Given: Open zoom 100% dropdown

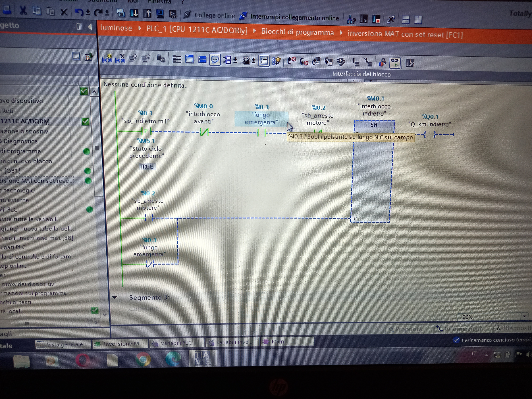Looking at the screenshot, I should pos(525,317).
